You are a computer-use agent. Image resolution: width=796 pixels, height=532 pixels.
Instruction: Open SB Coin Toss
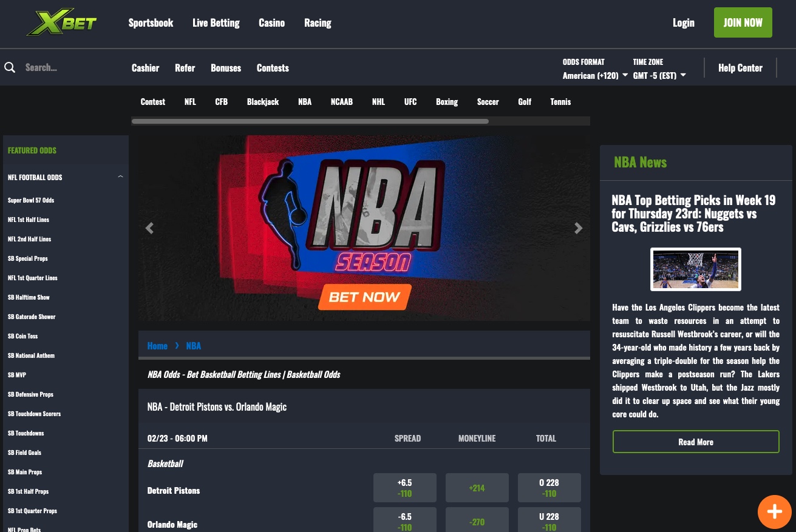pyautogui.click(x=23, y=336)
